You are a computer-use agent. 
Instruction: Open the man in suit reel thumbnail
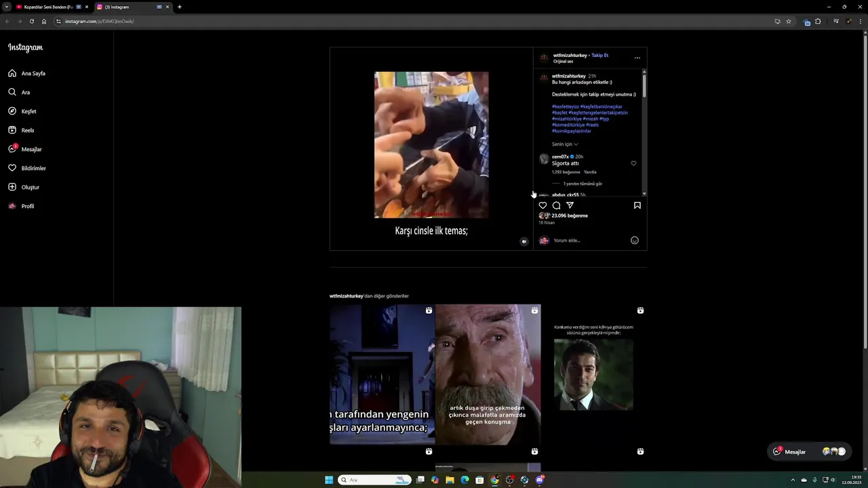click(593, 374)
